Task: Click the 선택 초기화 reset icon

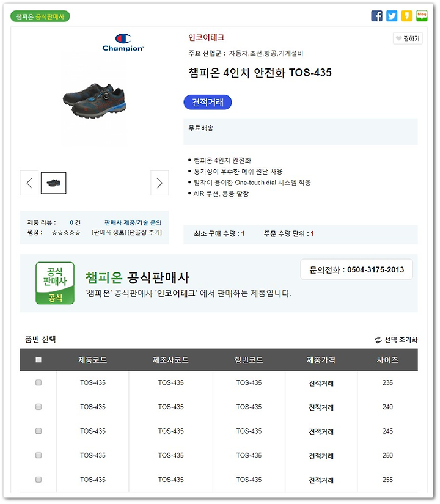Action: 378,340
